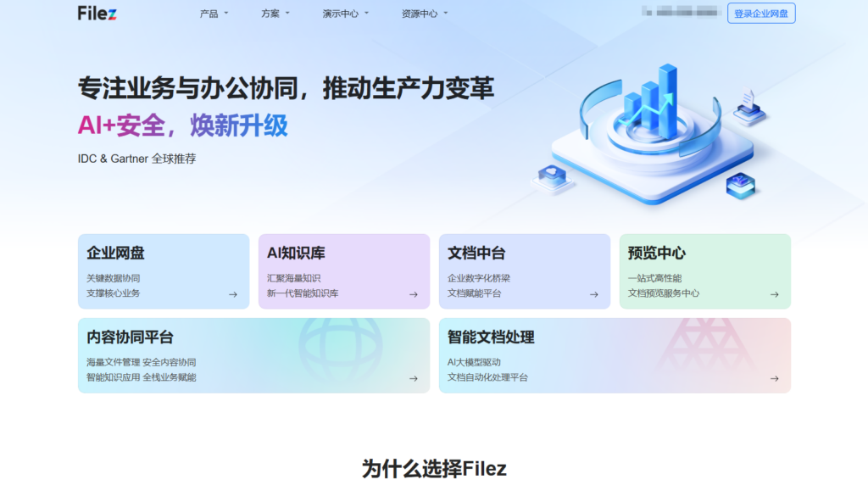Select the AI知识库 card heading

pyautogui.click(x=296, y=253)
